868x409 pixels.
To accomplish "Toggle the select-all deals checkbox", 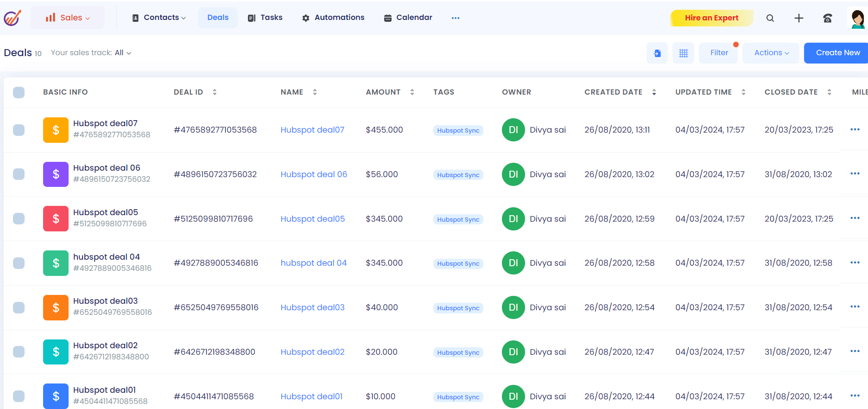I will click(x=19, y=92).
